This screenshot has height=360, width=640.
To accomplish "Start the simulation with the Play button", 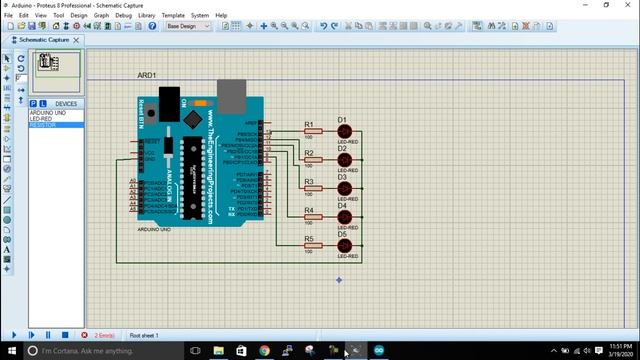I will click(x=14, y=335).
